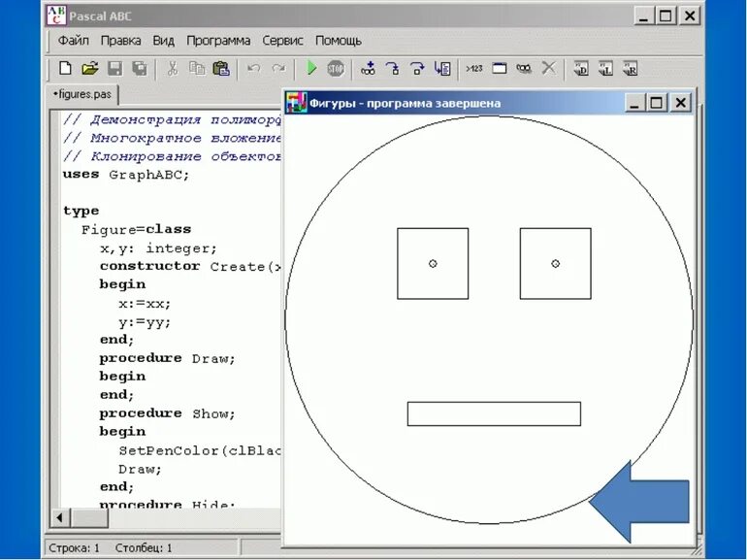Maximize the Pascal ABC window
747x560 pixels.
(666, 16)
